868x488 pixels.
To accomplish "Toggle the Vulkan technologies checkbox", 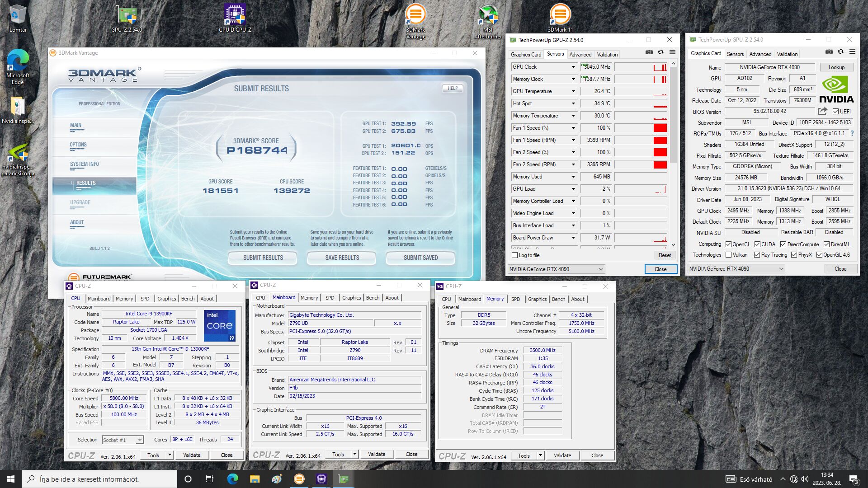I will pyautogui.click(x=728, y=255).
